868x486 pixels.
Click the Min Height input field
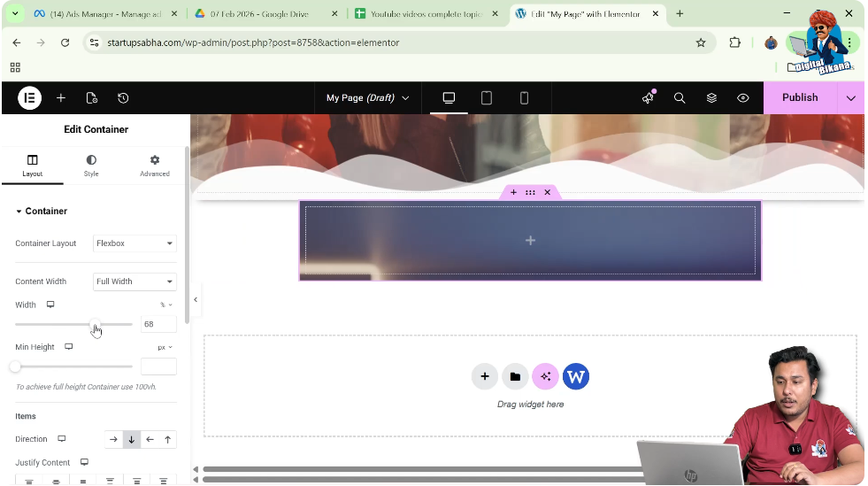coord(158,366)
